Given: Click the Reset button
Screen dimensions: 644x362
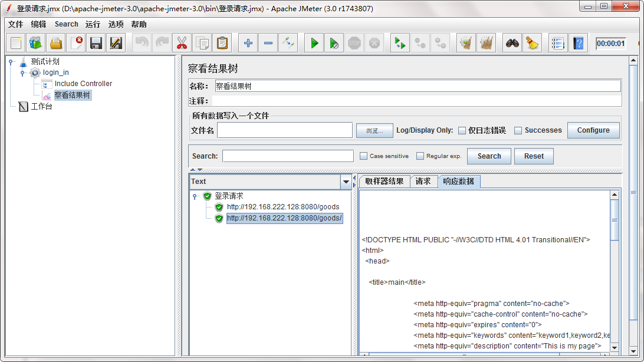Looking at the screenshot, I should (534, 156).
